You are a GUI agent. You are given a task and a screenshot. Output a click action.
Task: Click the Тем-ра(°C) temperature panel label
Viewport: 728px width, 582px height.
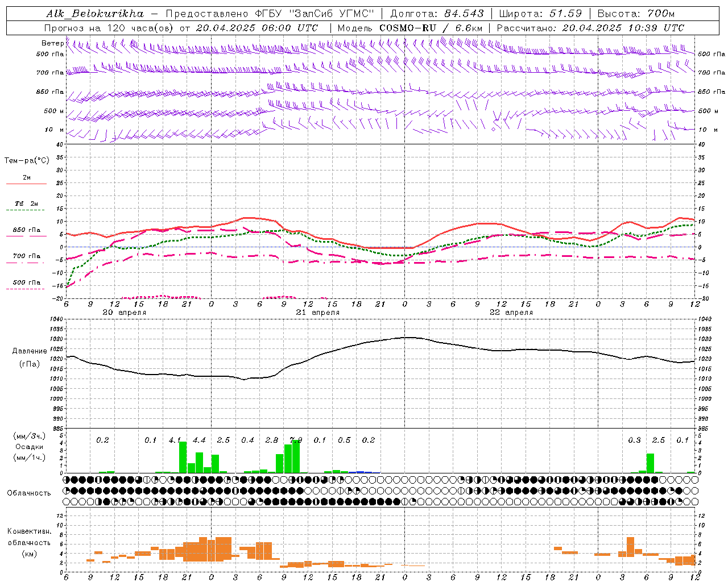27,161
